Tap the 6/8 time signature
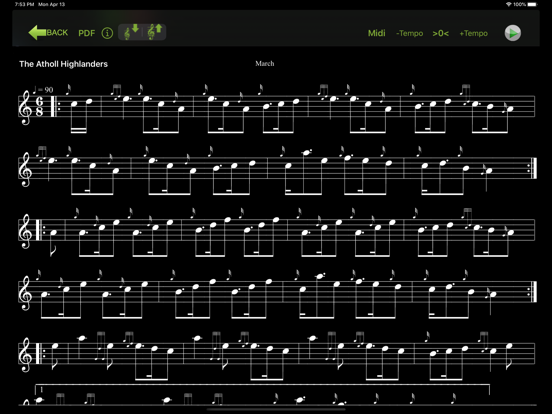Image resolution: width=552 pixels, height=414 pixels. click(x=39, y=106)
